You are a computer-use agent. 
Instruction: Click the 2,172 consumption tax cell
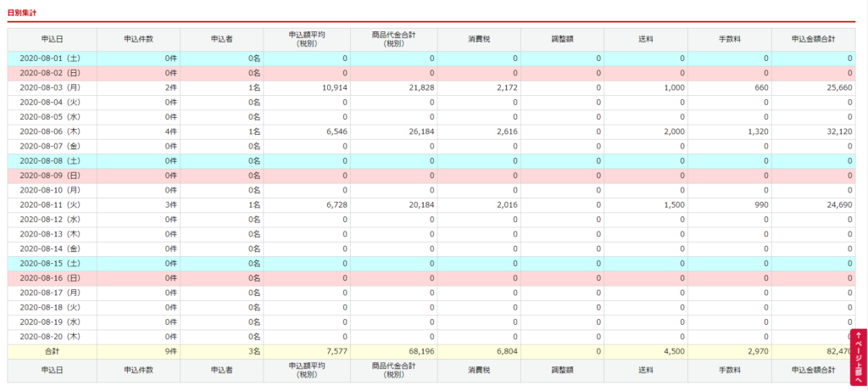point(479,88)
